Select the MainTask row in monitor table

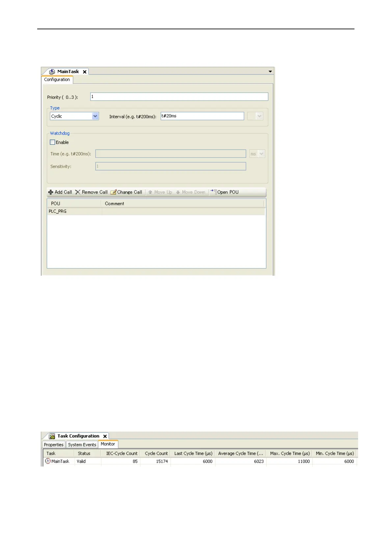(x=200, y=461)
